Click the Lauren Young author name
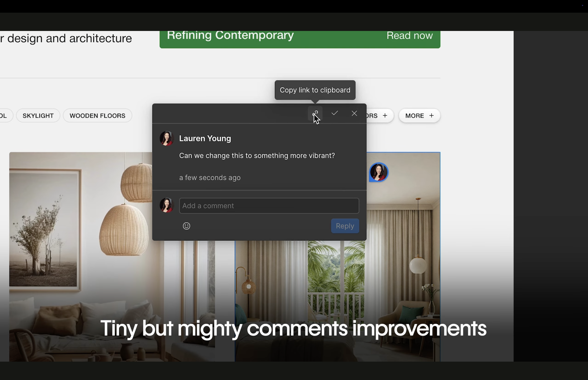The image size is (588, 380). click(x=205, y=138)
